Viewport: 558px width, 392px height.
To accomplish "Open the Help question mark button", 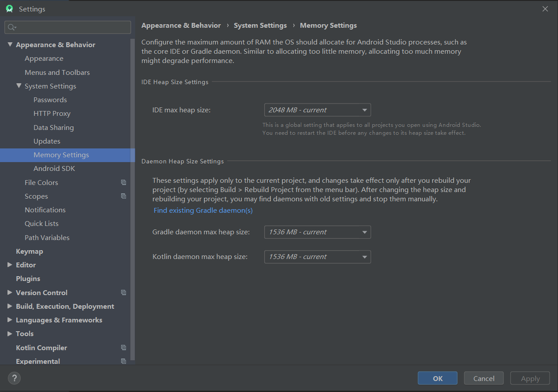I will pos(14,378).
